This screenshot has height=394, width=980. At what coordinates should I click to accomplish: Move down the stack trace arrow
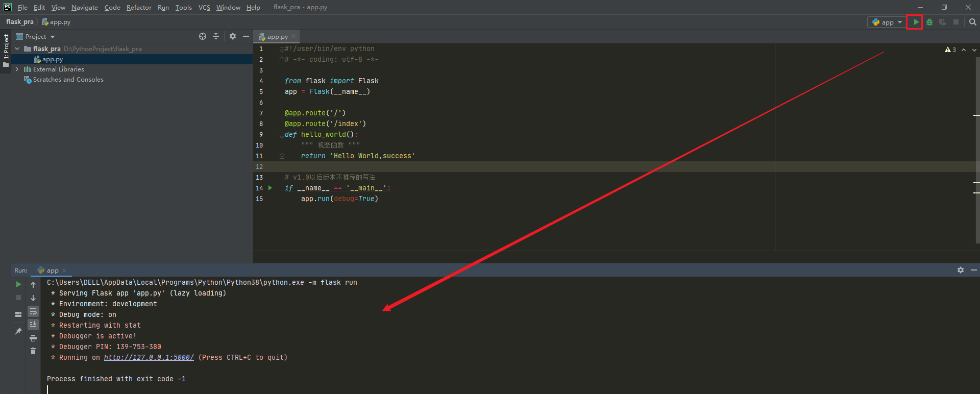(x=33, y=298)
